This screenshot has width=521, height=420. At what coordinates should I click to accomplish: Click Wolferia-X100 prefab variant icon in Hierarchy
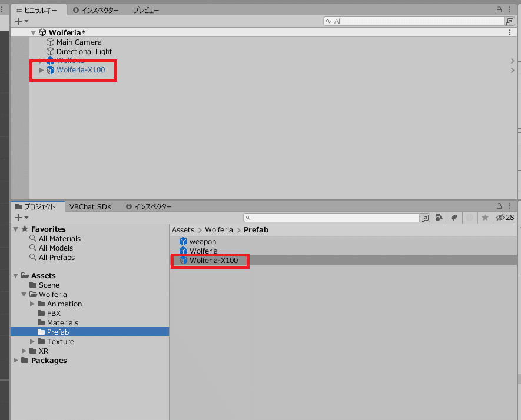50,70
